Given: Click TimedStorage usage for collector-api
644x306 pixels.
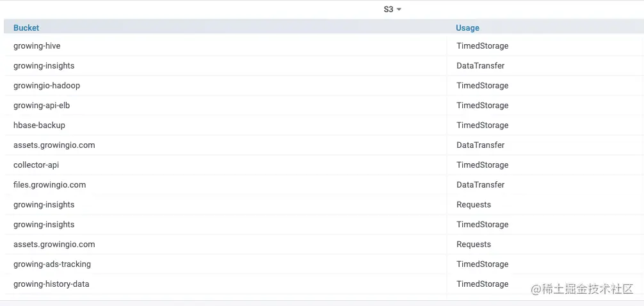Looking at the screenshot, I should pyautogui.click(x=483, y=165).
